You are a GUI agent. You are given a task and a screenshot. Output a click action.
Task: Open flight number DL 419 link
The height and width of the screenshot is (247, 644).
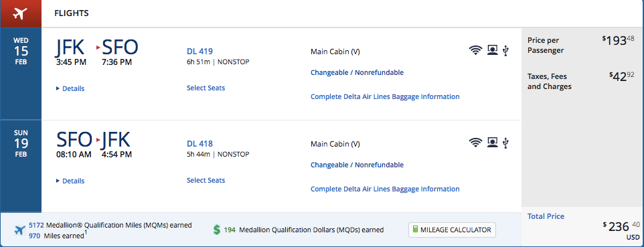[199, 52]
